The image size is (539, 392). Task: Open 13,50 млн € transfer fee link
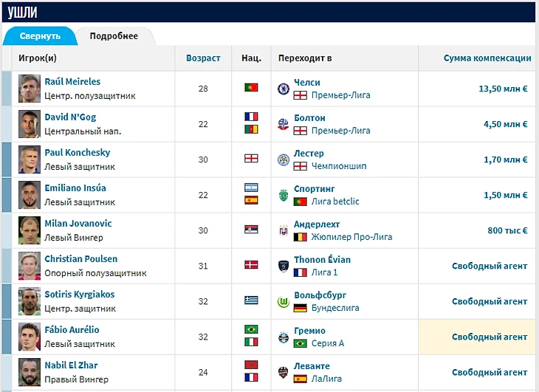[x=503, y=89]
